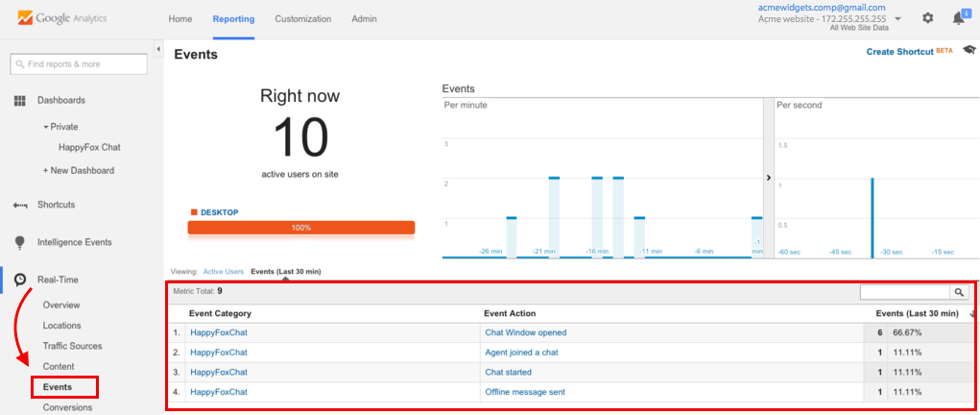Image resolution: width=980 pixels, height=415 pixels.
Task: Click the Intelligence Events lightbulb icon
Action: pos(19,242)
